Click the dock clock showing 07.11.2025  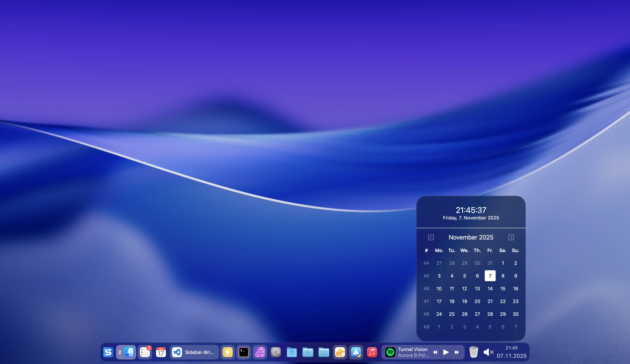point(511,352)
